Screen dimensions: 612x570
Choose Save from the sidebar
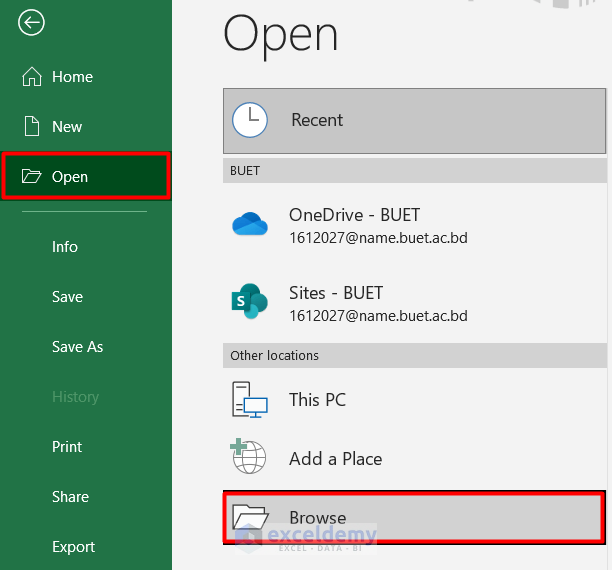click(x=86, y=297)
